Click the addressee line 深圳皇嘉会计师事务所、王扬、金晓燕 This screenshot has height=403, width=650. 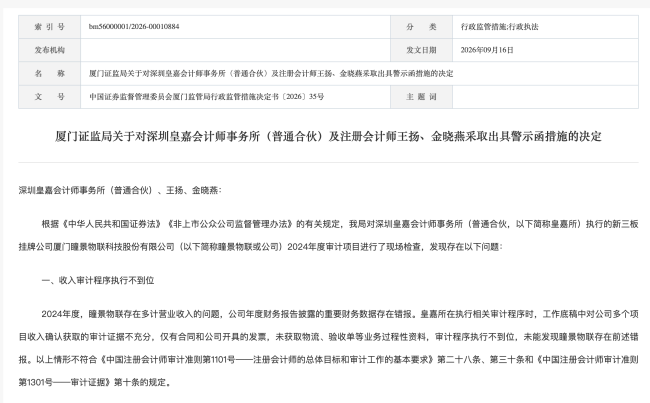120,190
